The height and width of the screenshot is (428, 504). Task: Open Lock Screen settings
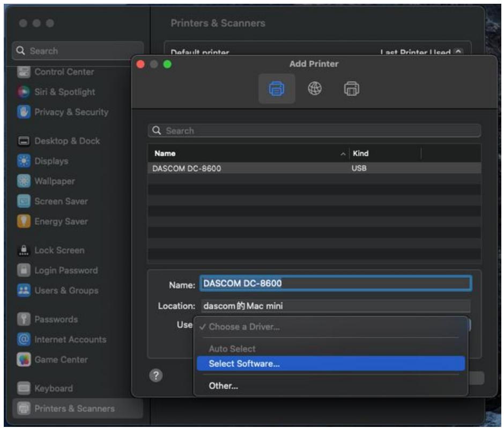60,250
